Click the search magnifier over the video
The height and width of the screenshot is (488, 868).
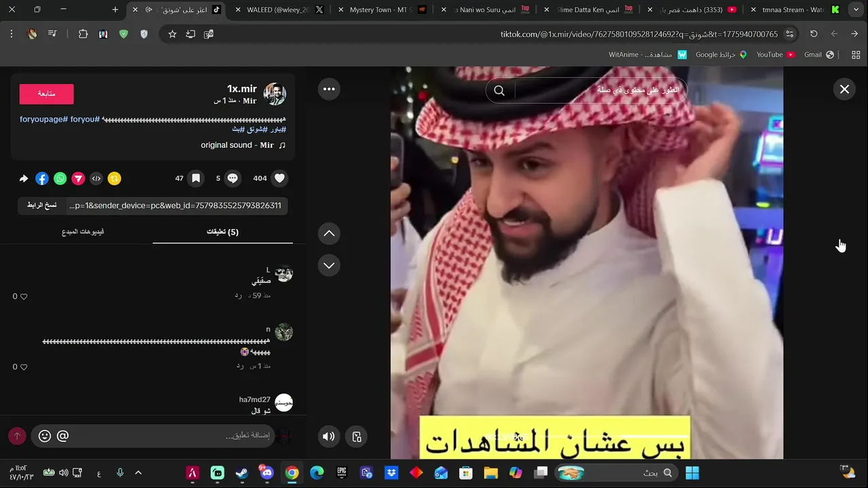[499, 90]
